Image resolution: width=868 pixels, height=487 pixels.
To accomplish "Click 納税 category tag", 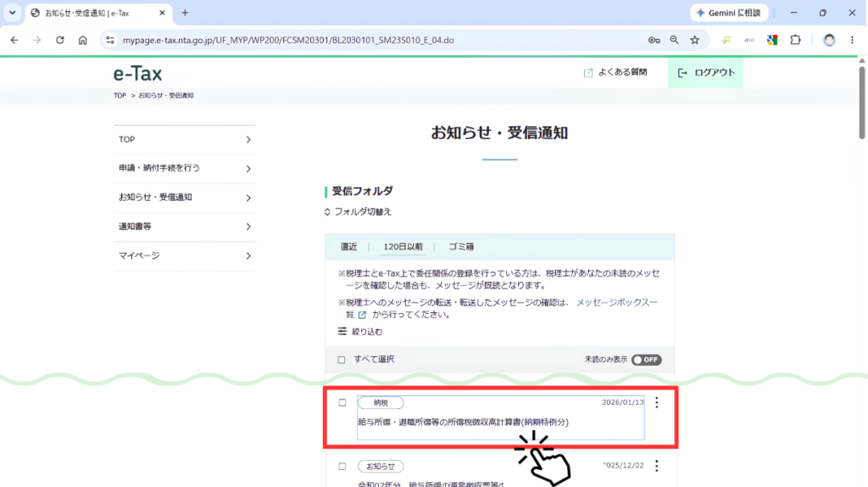I will click(x=381, y=403).
